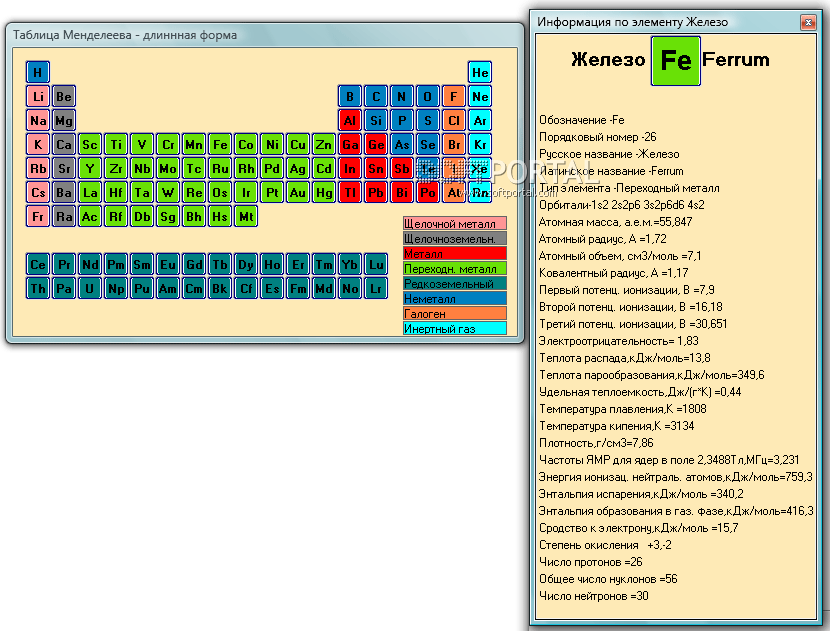Open the Mt meitnerium element
The height and width of the screenshot is (631, 830).
tap(246, 216)
